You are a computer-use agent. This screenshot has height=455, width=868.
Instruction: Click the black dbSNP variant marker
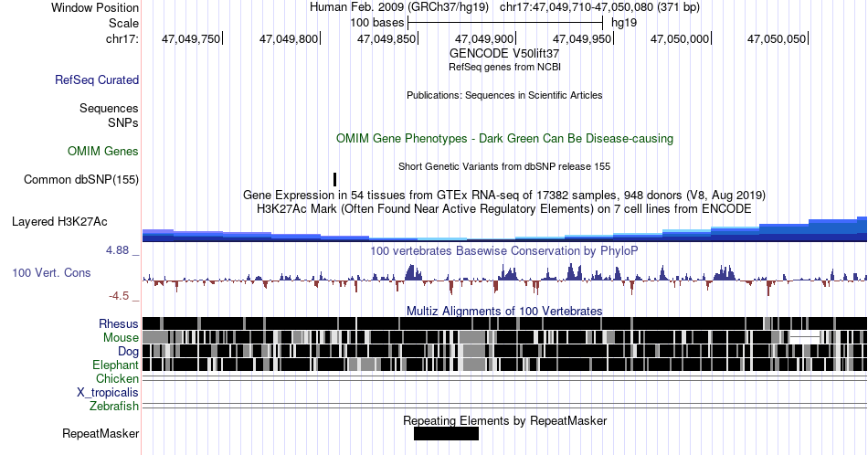(335, 179)
